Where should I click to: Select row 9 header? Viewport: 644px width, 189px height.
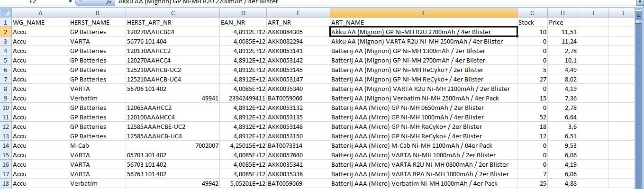coord(6,98)
